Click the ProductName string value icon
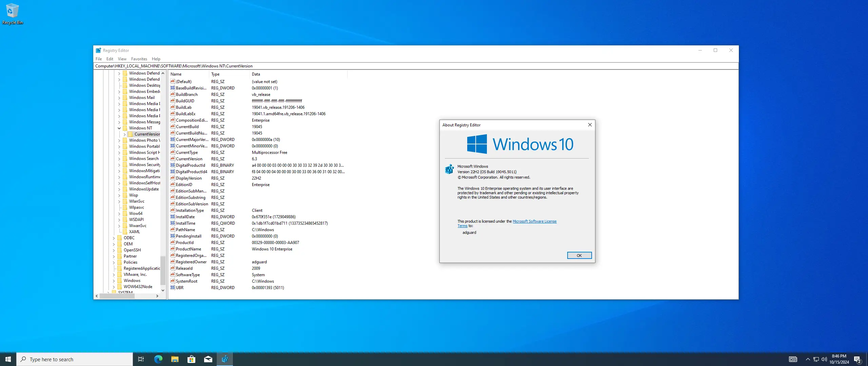Screen dimensions: 868x366 point(173,249)
